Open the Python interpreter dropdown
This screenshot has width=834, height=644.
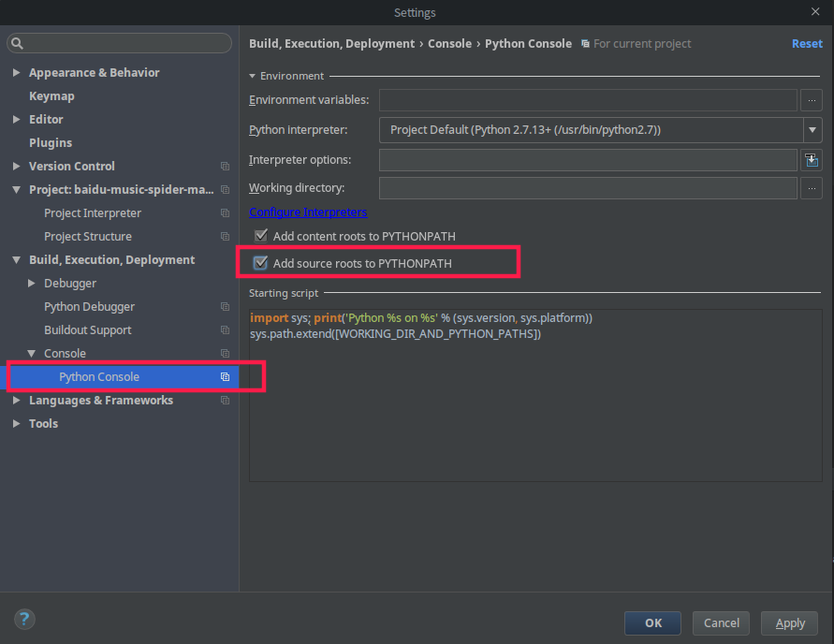(x=812, y=130)
